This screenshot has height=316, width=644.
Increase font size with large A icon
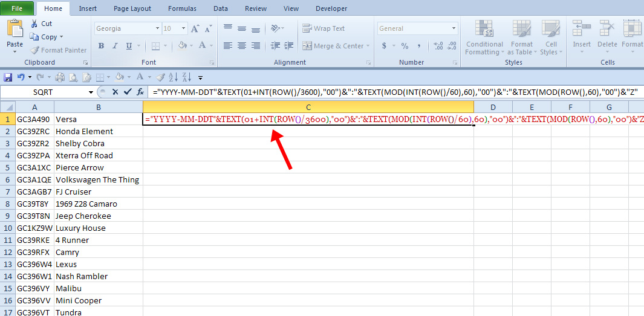tap(195, 29)
